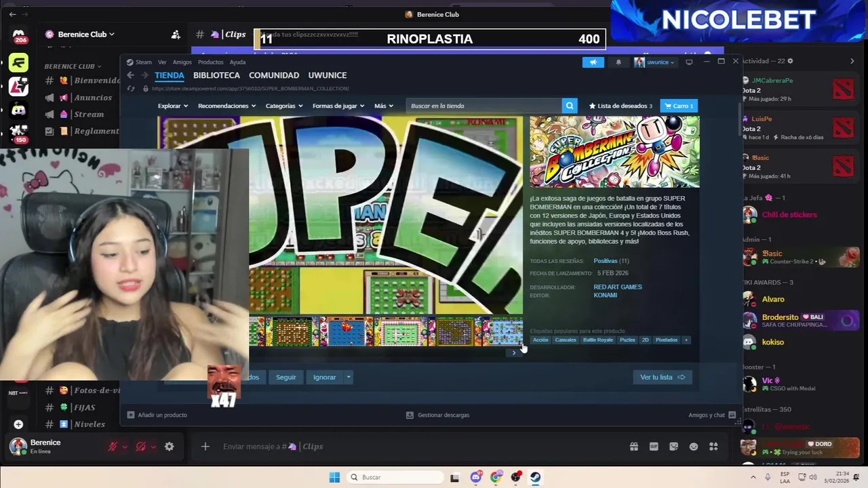Screen dimensions: 868x488
Task: Toggle Discord microphone mute
Action: (113, 447)
